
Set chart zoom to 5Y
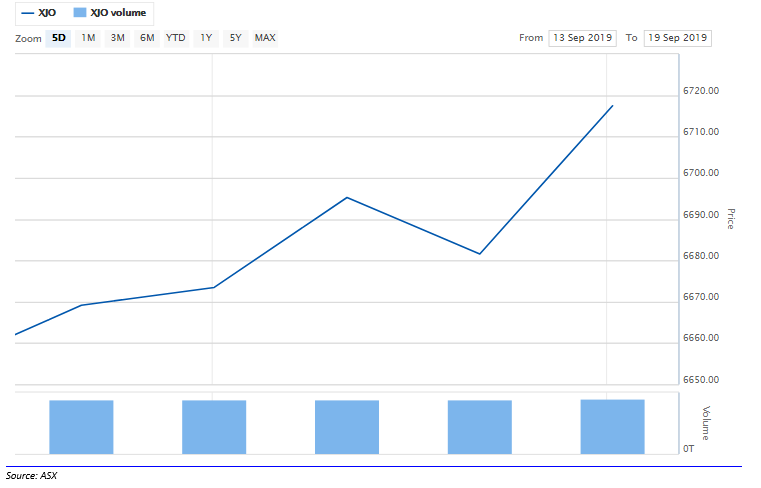coord(235,38)
